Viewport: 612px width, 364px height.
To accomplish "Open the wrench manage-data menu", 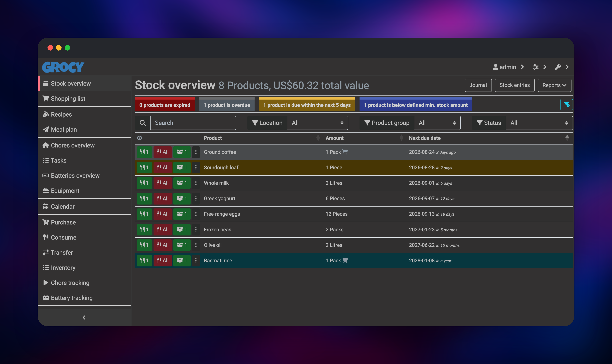I will (562, 67).
